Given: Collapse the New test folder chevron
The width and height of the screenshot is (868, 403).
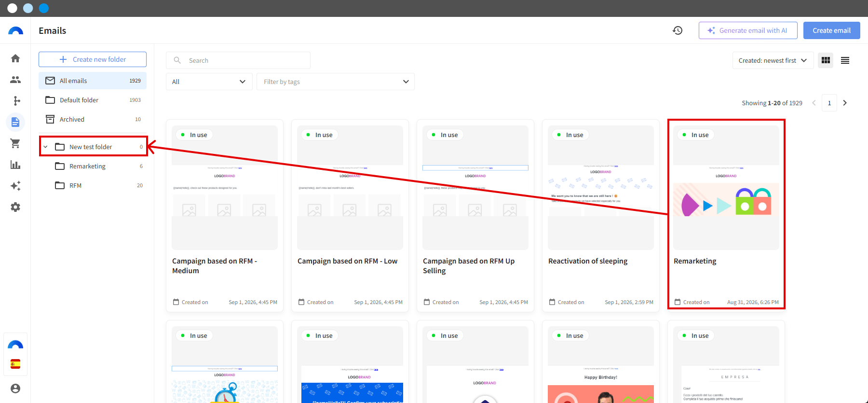Looking at the screenshot, I should 45,147.
